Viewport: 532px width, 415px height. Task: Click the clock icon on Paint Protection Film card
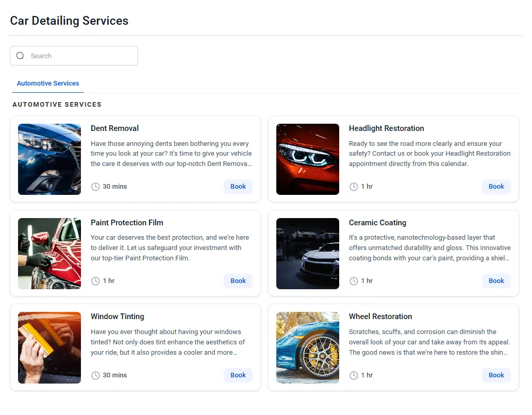95,281
